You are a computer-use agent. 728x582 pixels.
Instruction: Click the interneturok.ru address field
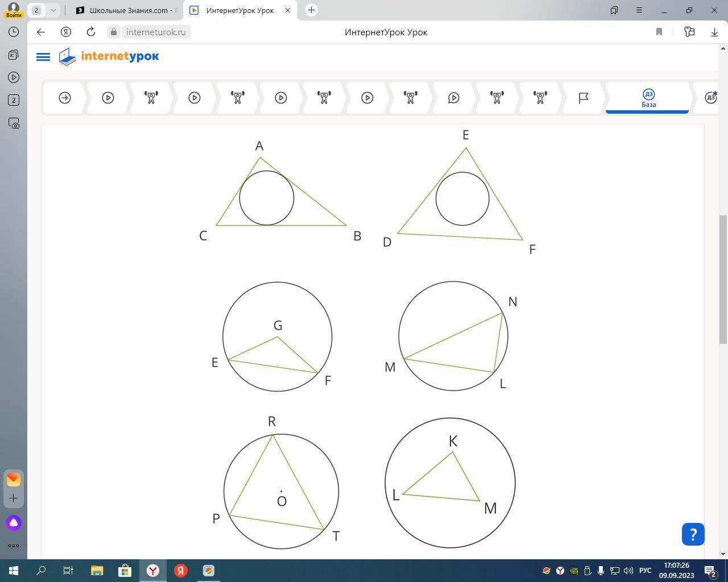[x=156, y=32]
